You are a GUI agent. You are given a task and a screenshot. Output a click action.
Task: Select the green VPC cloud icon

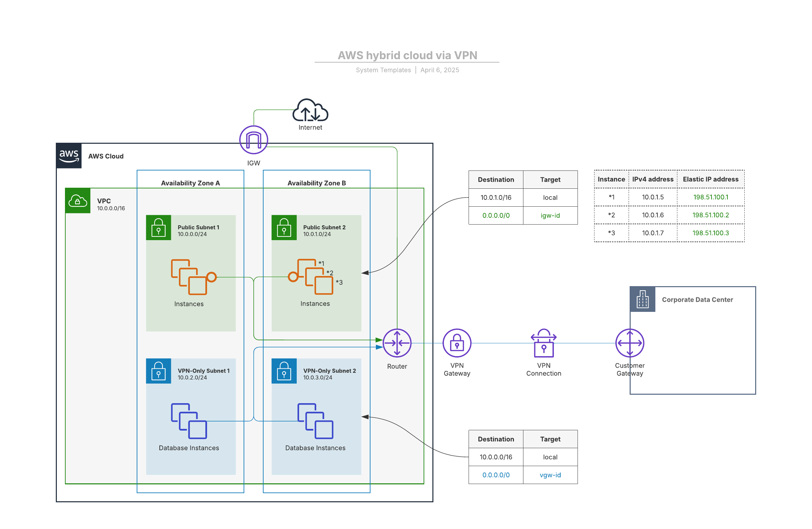tap(78, 201)
